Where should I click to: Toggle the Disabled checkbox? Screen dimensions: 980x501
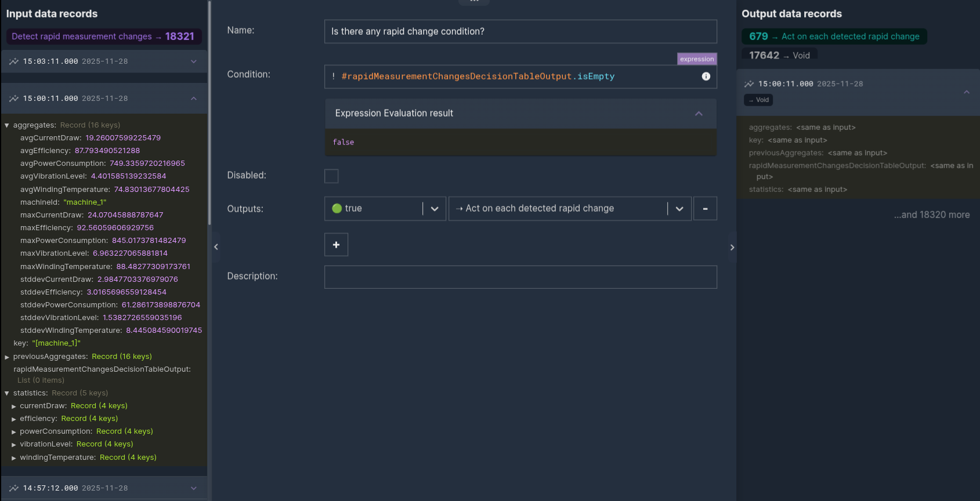tap(331, 176)
